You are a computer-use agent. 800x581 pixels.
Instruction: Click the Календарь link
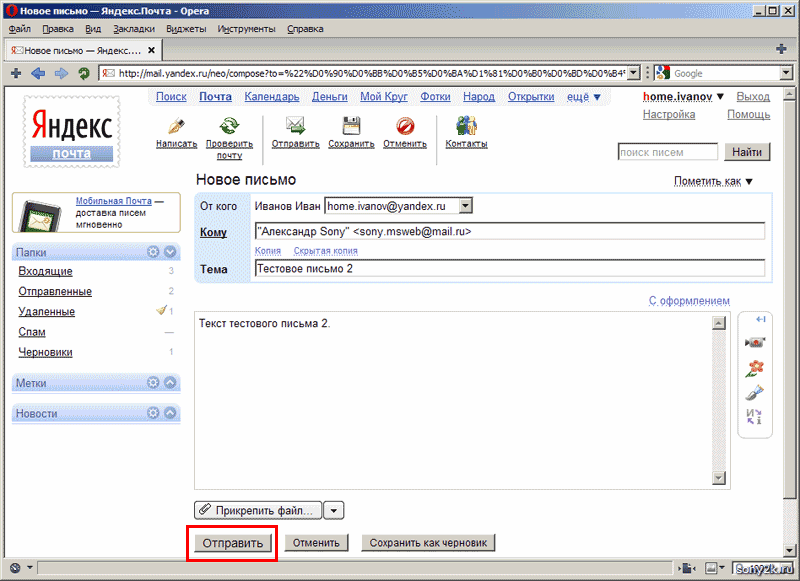coord(272,96)
